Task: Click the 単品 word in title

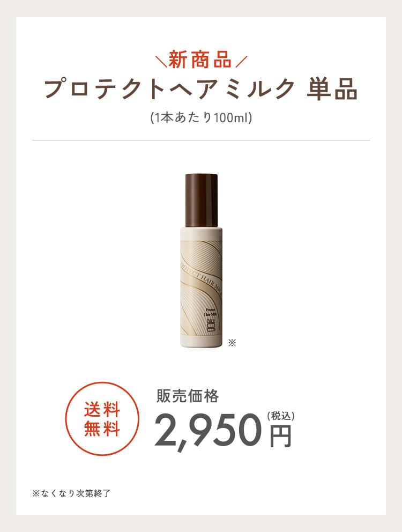Action: [332, 89]
